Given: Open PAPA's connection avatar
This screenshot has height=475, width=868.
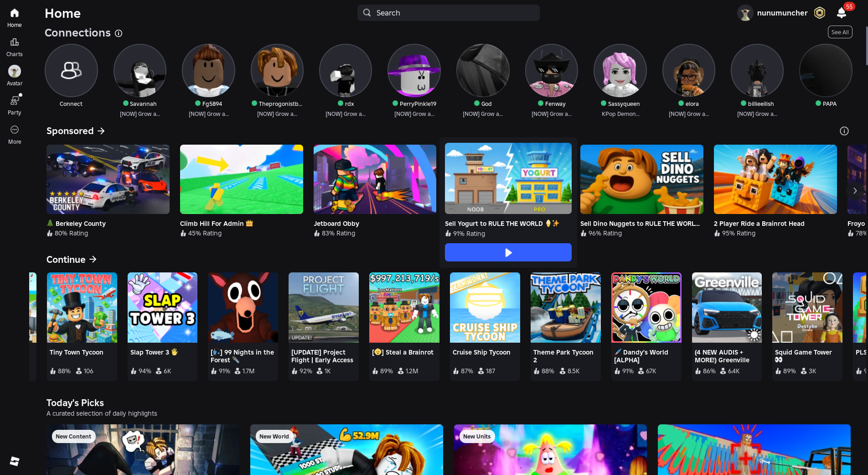Looking at the screenshot, I should pos(826,70).
